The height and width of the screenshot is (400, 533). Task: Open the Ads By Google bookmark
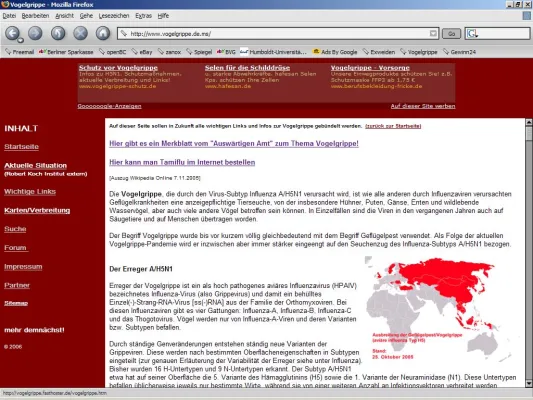(335, 52)
